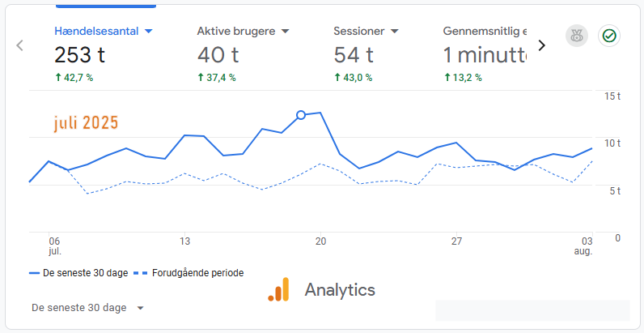Toggle the De seneste 30 dage legend line

click(x=78, y=273)
